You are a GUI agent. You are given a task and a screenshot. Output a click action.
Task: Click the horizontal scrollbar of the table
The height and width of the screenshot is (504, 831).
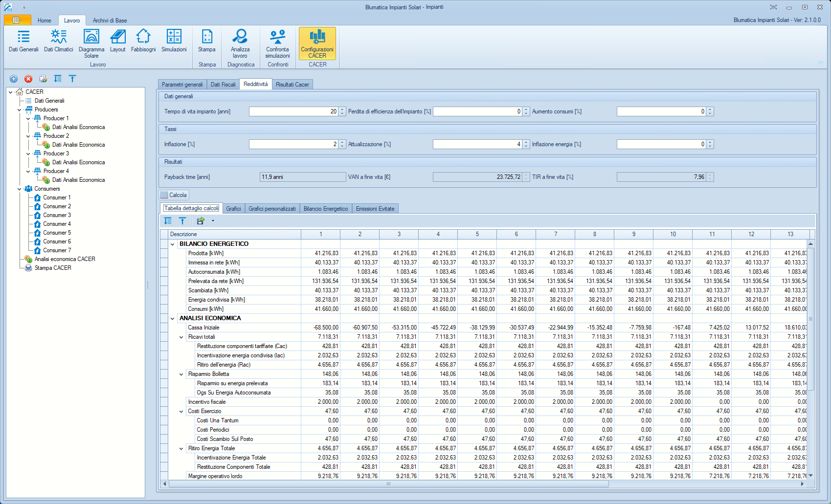(x=388, y=484)
